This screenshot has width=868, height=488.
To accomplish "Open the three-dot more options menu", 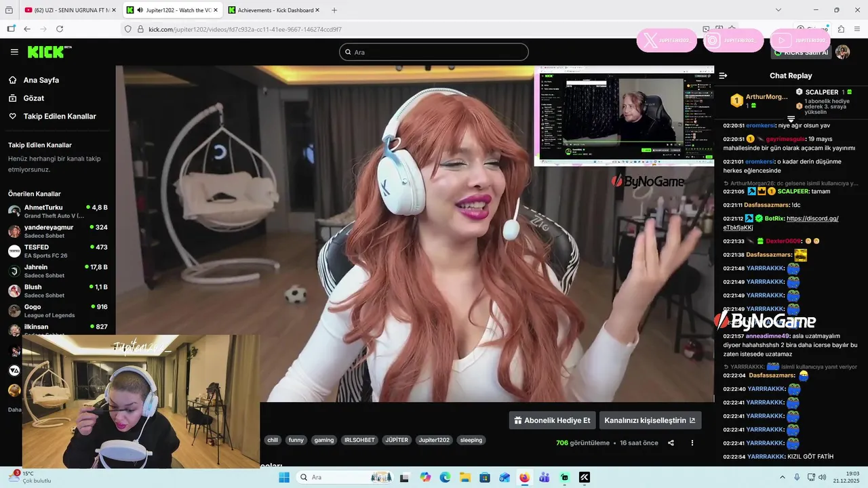I will 692,443.
